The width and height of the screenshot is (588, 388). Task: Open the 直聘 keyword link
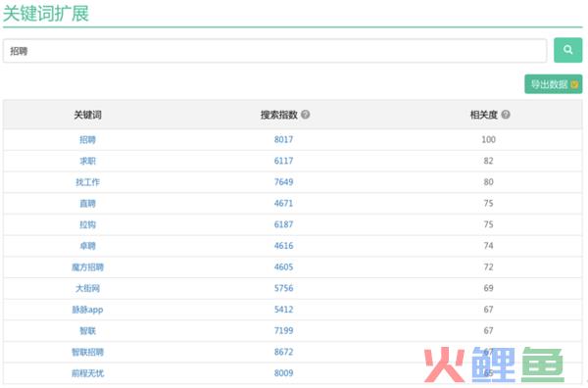coord(88,204)
